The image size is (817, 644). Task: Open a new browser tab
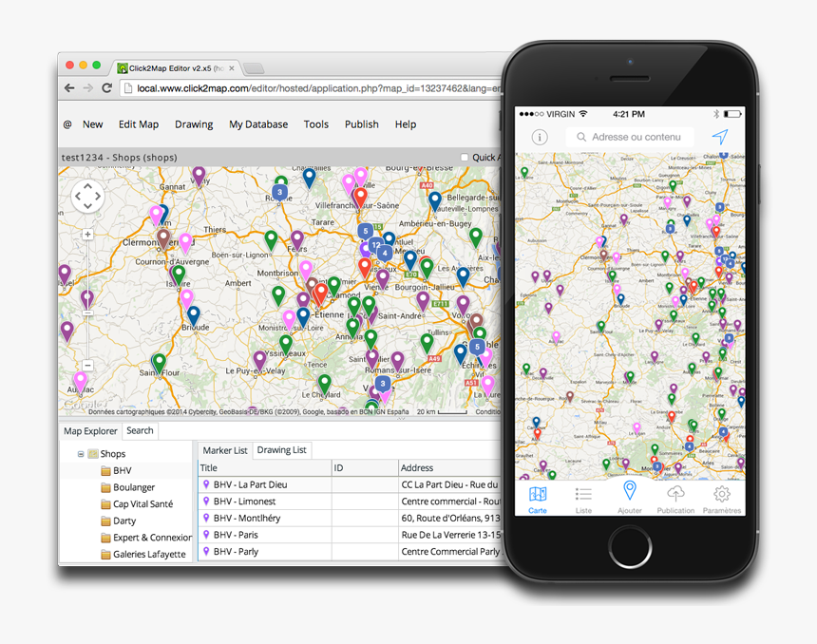click(254, 68)
